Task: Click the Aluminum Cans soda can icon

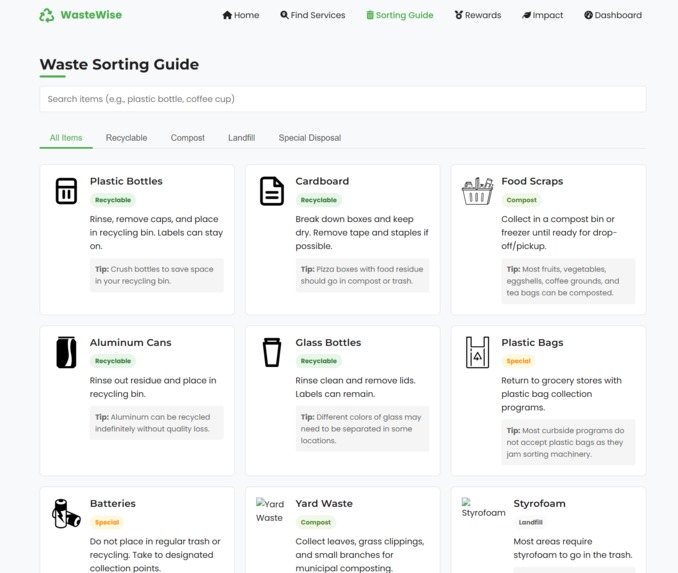Action: pos(66,352)
